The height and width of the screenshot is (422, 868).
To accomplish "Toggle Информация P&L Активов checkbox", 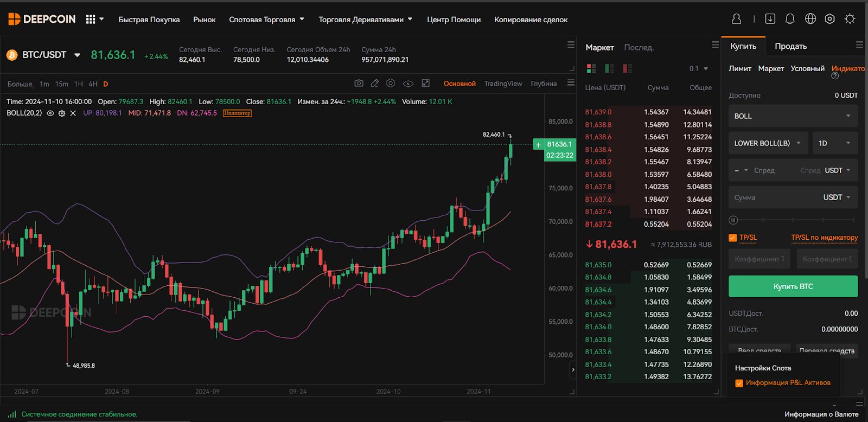I will click(739, 383).
